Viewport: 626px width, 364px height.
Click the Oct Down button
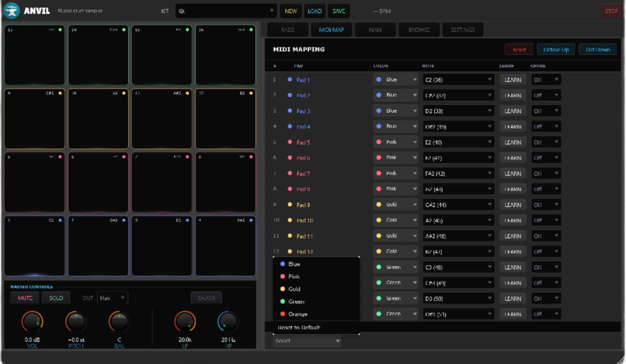pos(598,50)
